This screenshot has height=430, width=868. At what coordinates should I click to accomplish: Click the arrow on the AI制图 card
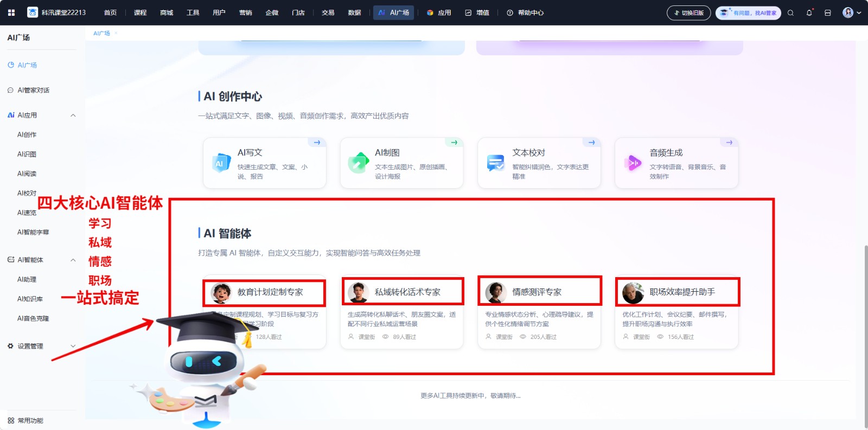click(454, 143)
